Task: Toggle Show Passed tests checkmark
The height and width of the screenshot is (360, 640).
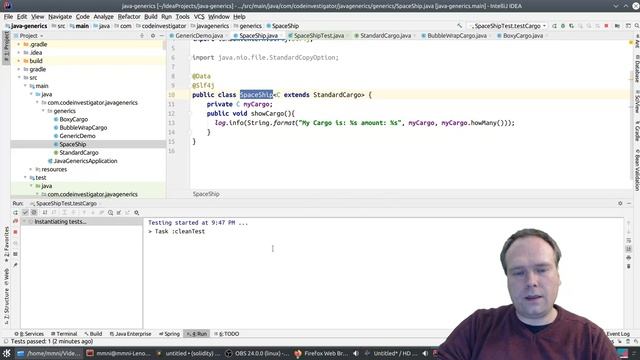Action: tap(25, 213)
